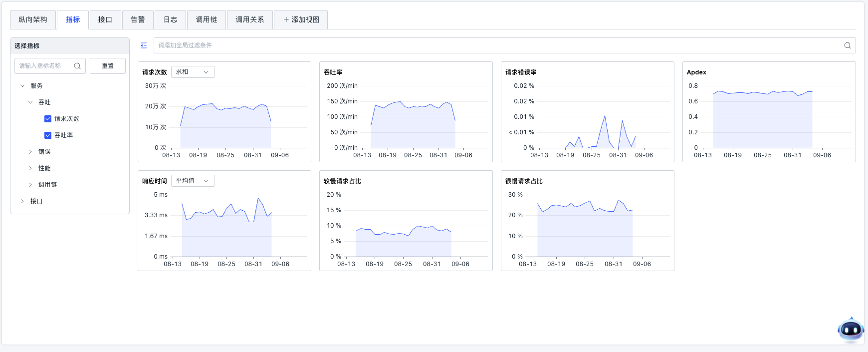Click the metric name search field
Screen dimensions: 868x352
click(x=45, y=66)
